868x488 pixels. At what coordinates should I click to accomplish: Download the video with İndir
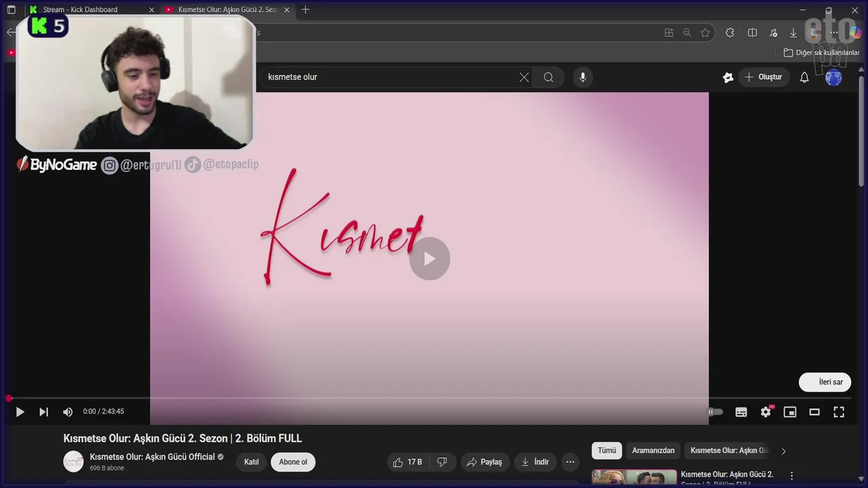[x=535, y=462]
